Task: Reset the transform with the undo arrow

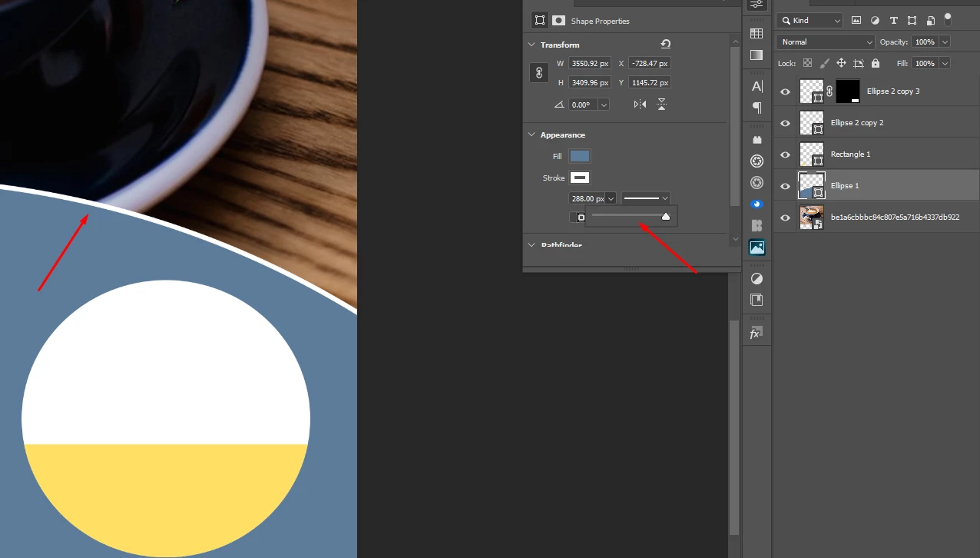Action: click(x=665, y=45)
